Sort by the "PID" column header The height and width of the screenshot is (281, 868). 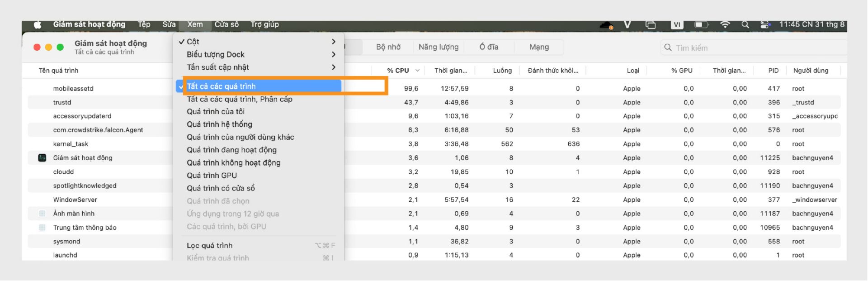pyautogui.click(x=773, y=71)
